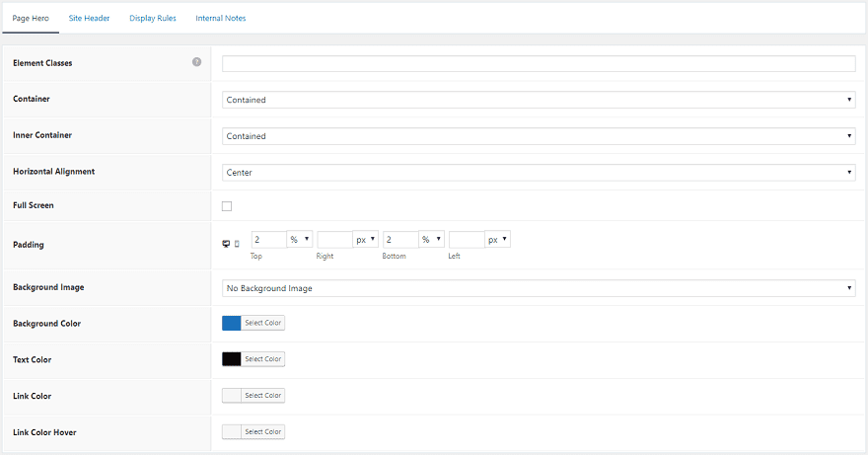Screen dimensions: 868x455
Task: Open the Background Image dropdown
Action: 539,288
